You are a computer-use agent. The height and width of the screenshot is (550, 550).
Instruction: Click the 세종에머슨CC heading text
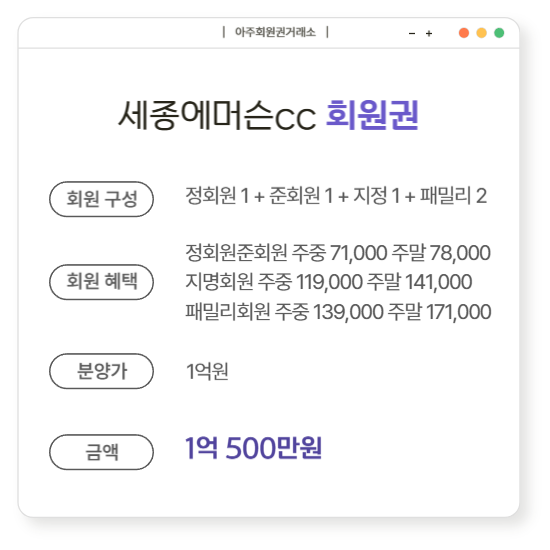(217, 115)
